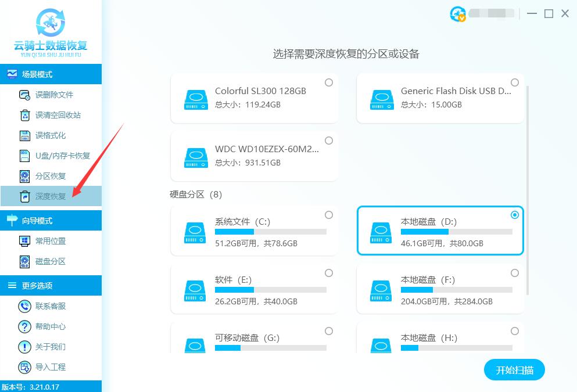Open the 误格式化 mode
Viewport: 577px width, 392px height.
pyautogui.click(x=51, y=136)
